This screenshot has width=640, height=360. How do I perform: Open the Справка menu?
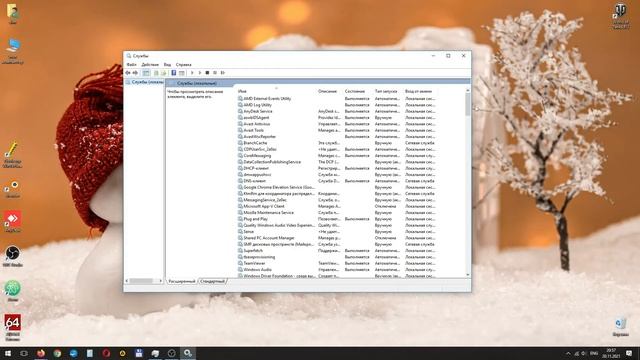(183, 64)
